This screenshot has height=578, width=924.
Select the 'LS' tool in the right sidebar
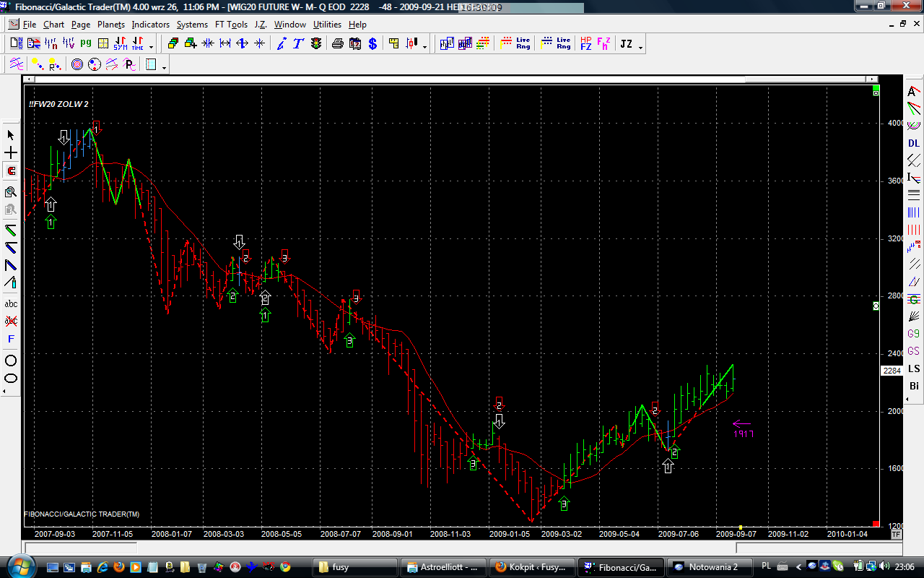914,368
